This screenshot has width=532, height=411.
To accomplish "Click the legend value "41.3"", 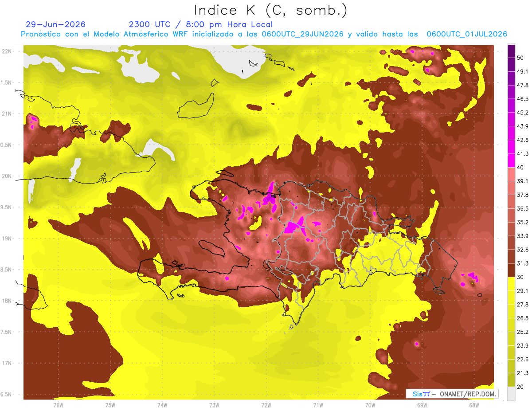I will pyautogui.click(x=523, y=154).
